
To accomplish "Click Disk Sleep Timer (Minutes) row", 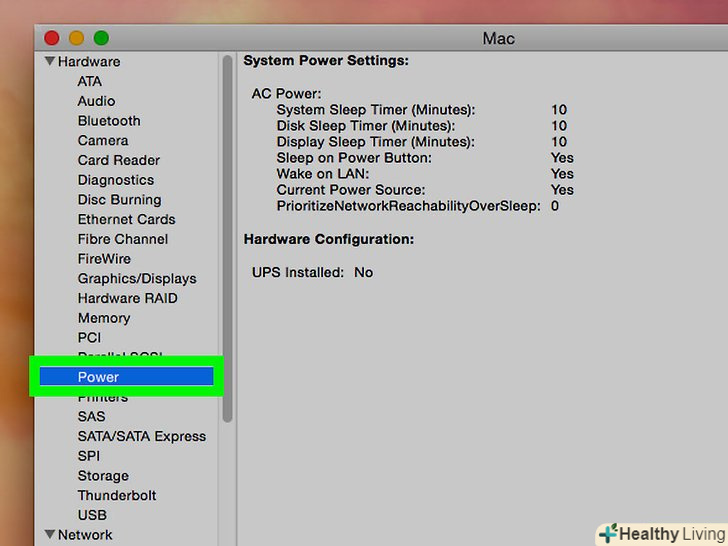I will (422, 126).
